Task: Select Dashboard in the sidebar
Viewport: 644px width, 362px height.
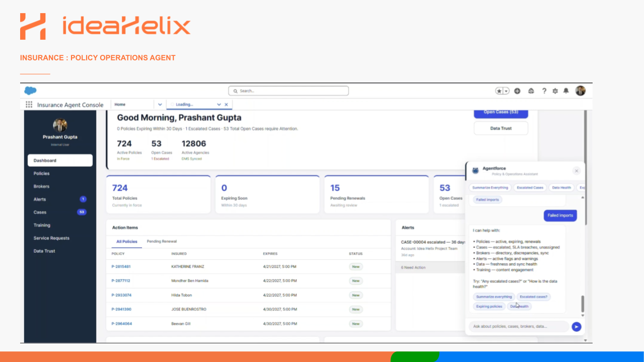Action: (x=60, y=161)
